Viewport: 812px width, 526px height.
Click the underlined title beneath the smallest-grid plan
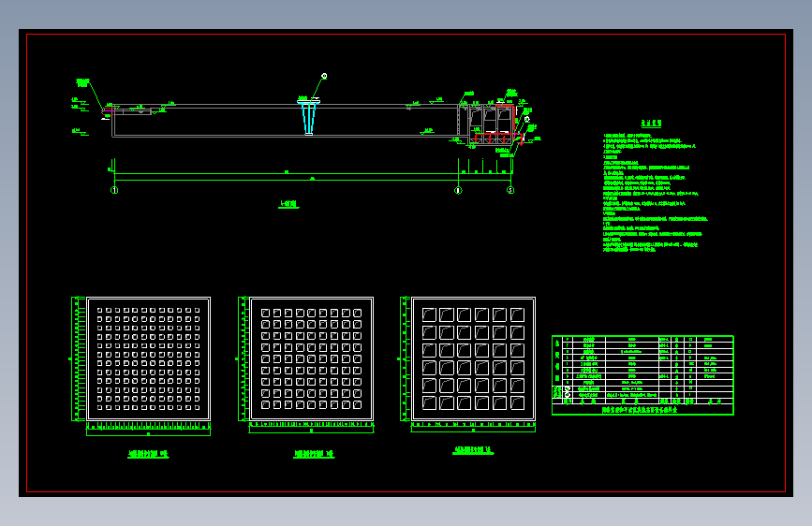point(148,454)
